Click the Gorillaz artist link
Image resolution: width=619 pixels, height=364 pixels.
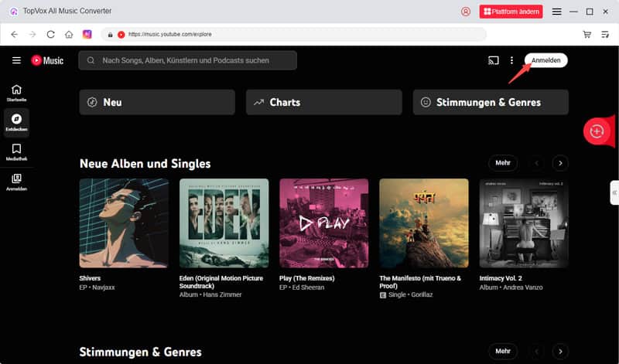pyautogui.click(x=422, y=294)
